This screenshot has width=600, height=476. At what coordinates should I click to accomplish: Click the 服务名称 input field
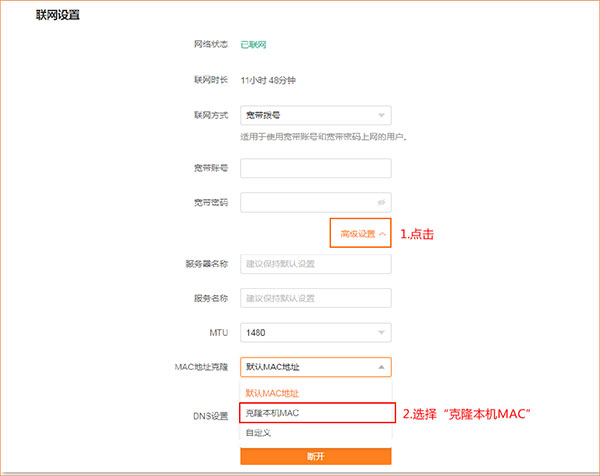pos(315,298)
